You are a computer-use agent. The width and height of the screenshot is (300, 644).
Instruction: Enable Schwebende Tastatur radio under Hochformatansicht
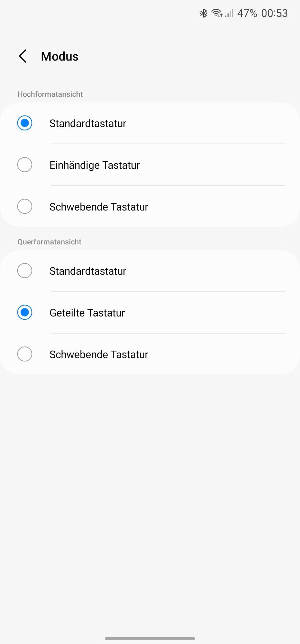coord(25,206)
